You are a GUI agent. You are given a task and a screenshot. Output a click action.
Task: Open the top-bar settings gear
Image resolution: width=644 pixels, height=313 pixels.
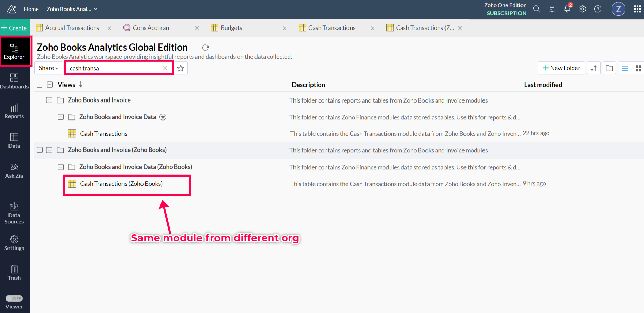coord(583,9)
